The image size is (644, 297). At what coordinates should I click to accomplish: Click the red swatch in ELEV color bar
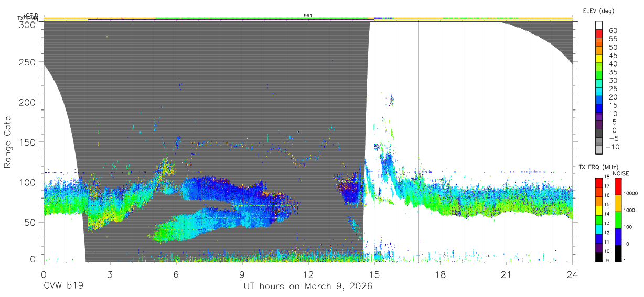coord(599,33)
